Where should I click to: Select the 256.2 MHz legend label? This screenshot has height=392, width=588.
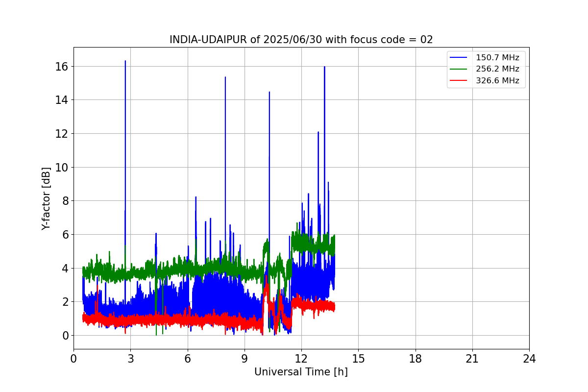497,69
